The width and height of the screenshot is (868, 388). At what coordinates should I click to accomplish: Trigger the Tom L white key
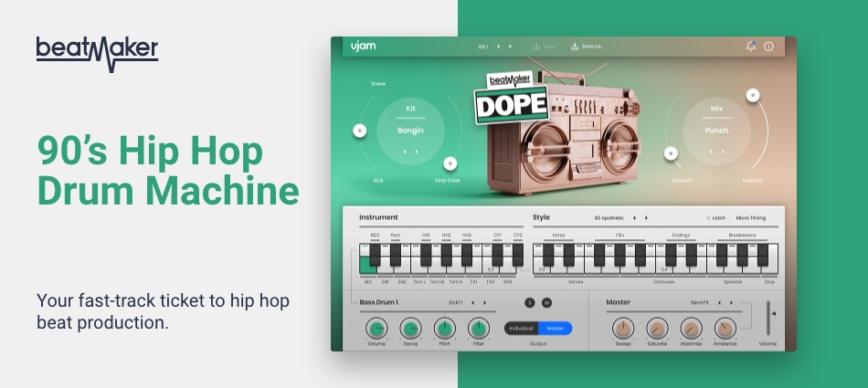coord(419,270)
